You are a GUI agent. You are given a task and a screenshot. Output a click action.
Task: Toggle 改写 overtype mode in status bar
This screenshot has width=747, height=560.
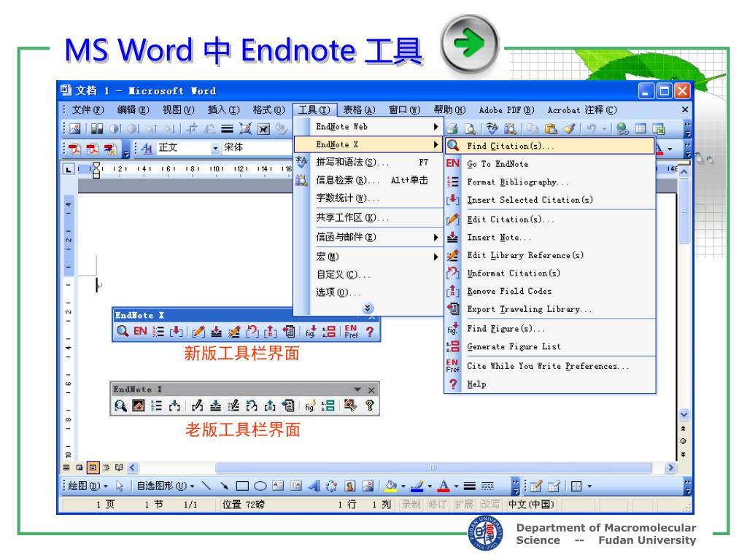point(490,505)
